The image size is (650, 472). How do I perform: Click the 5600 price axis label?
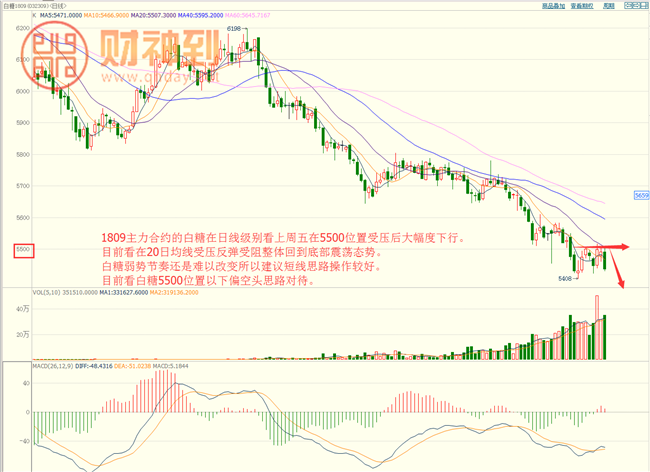point(23,218)
